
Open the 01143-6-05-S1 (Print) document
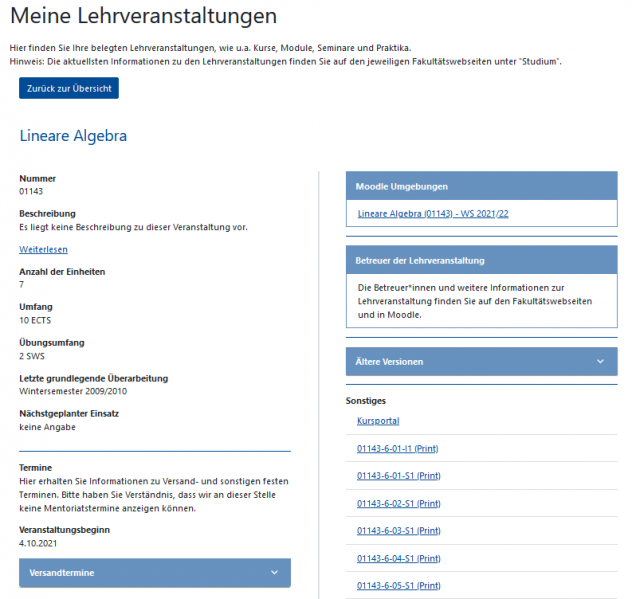point(398,585)
